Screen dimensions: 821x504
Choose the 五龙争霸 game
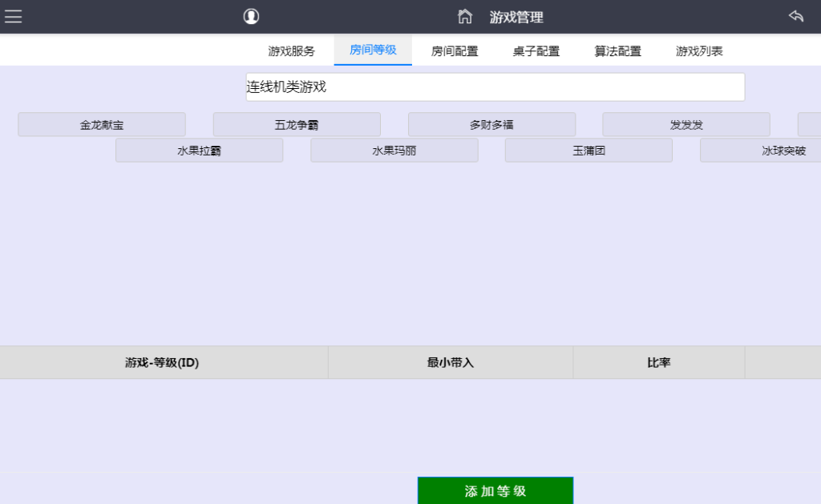297,124
